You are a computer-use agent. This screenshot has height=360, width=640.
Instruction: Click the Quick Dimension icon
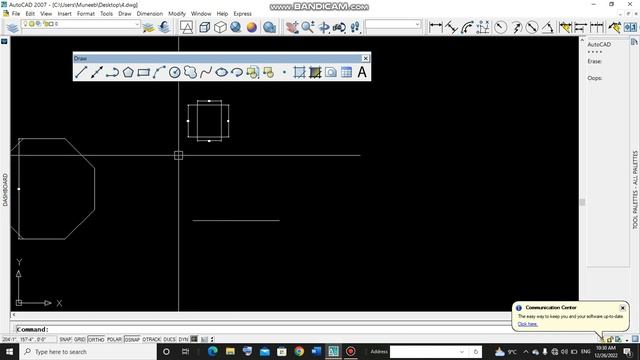pyautogui.click(x=565, y=27)
